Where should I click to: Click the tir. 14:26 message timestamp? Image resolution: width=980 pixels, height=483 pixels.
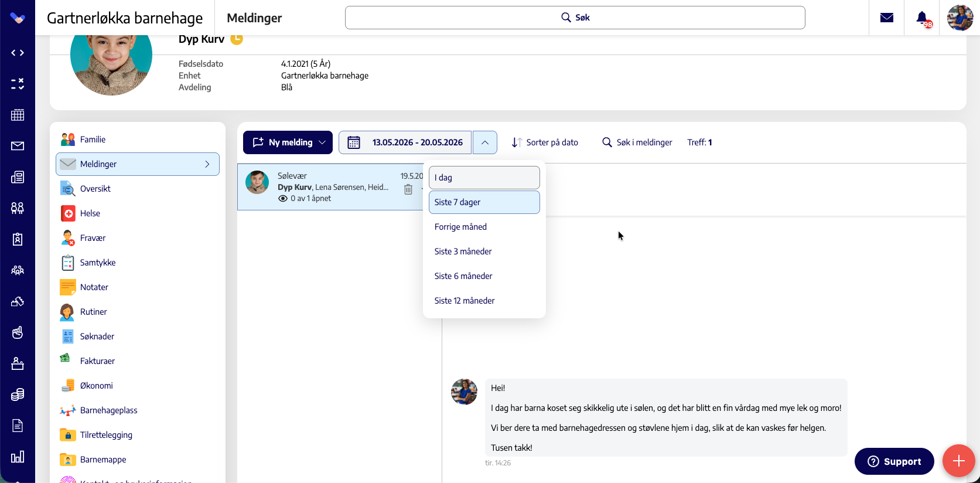point(498,463)
